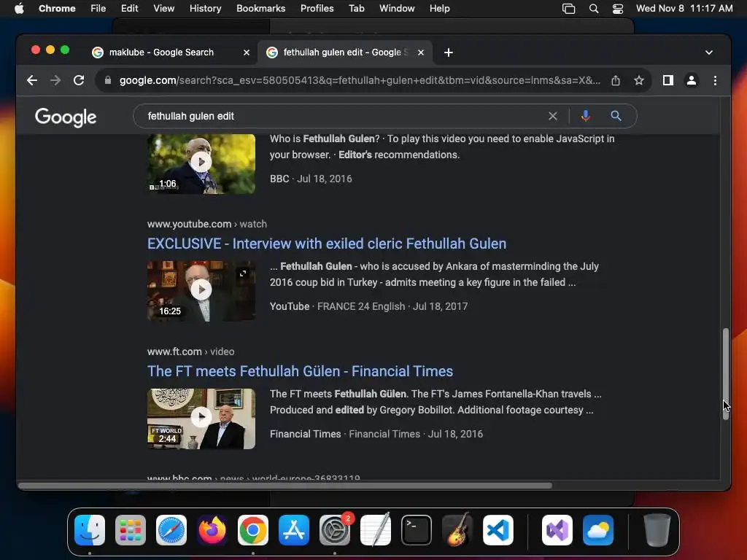The width and height of the screenshot is (747, 560).
Task: Click the Google search input field
Action: (x=343, y=116)
